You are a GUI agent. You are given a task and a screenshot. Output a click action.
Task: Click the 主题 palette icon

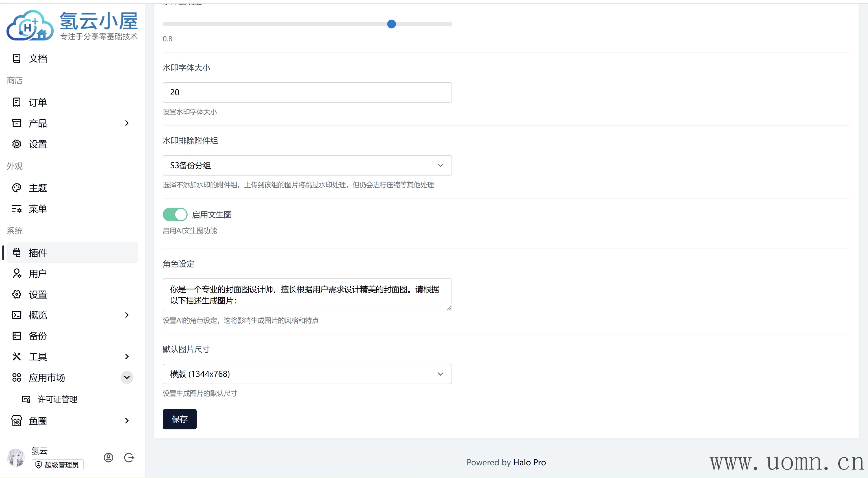16,188
